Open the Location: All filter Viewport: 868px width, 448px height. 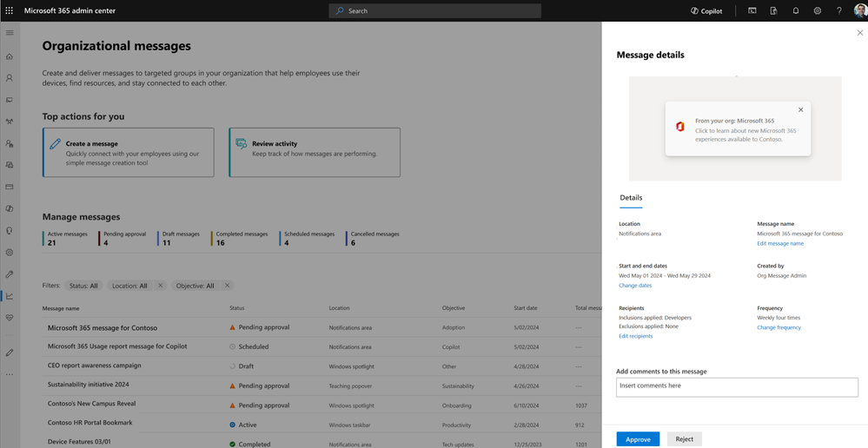pyautogui.click(x=129, y=286)
